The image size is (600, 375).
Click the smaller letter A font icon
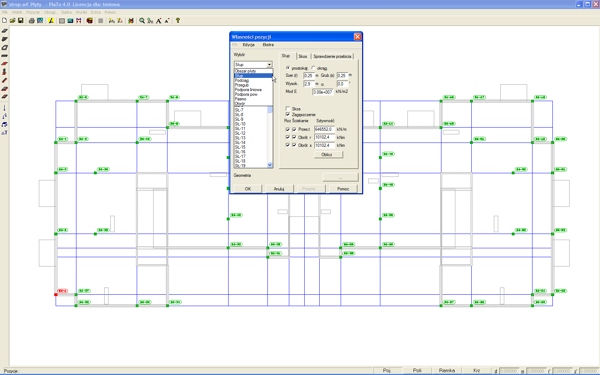click(167, 21)
